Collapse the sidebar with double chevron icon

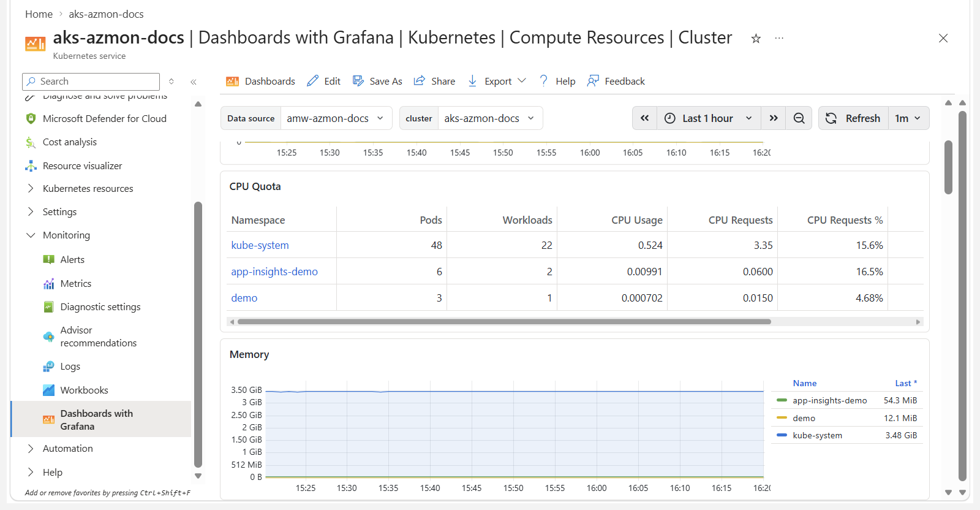pyautogui.click(x=194, y=82)
